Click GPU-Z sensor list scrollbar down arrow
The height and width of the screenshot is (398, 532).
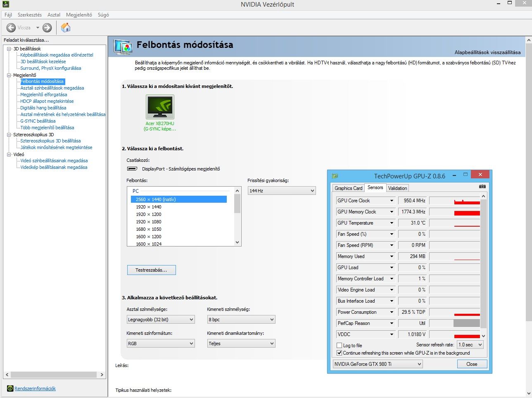(x=484, y=336)
